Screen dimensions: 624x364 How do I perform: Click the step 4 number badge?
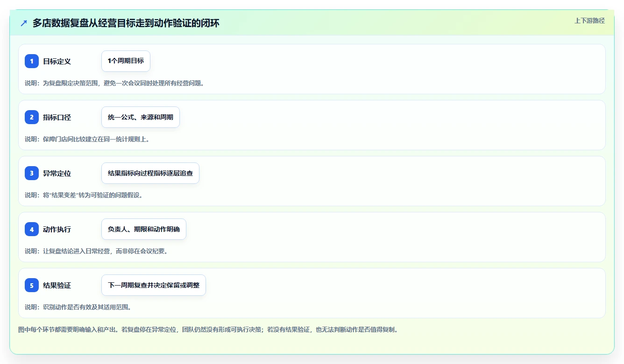tap(32, 229)
